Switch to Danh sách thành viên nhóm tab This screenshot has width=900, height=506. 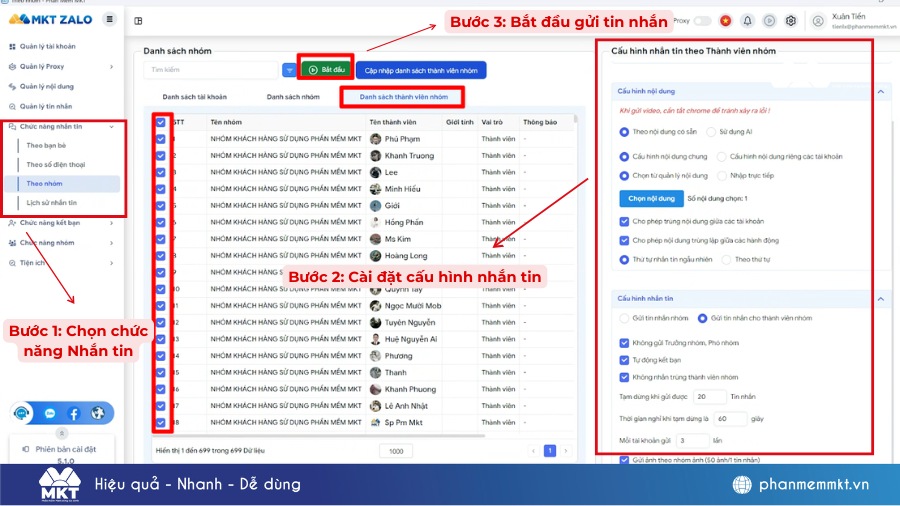coord(404,97)
